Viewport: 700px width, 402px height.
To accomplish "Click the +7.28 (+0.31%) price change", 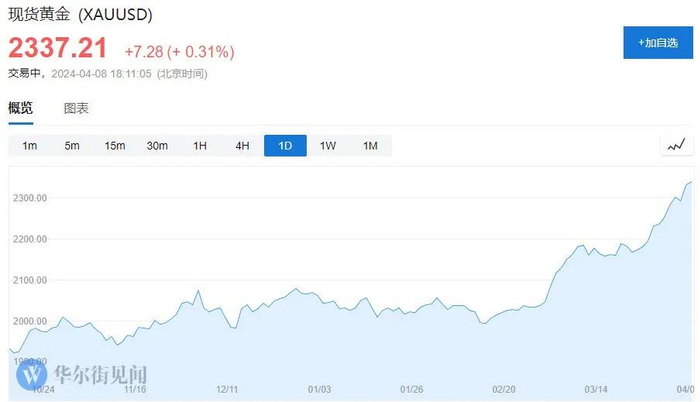I will 178,50.
